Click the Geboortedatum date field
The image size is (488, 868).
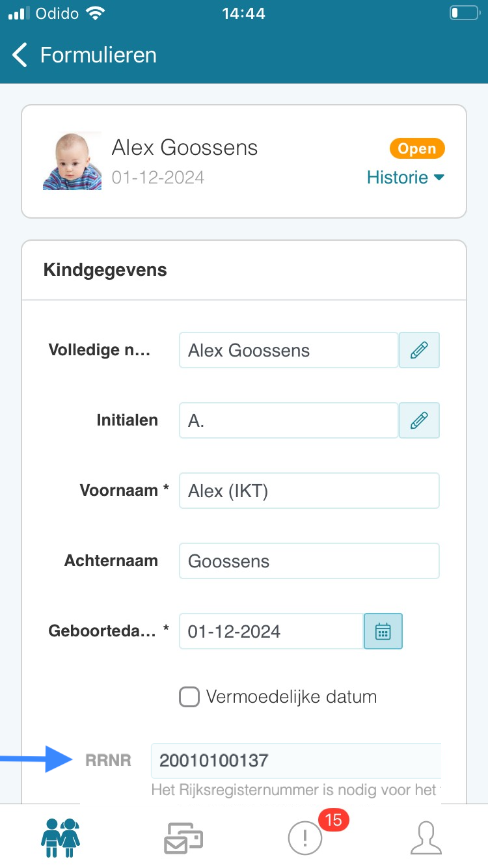click(x=271, y=631)
